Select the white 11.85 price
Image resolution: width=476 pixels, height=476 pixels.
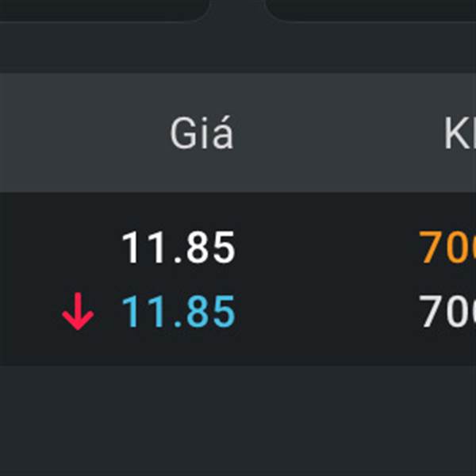coord(178,249)
